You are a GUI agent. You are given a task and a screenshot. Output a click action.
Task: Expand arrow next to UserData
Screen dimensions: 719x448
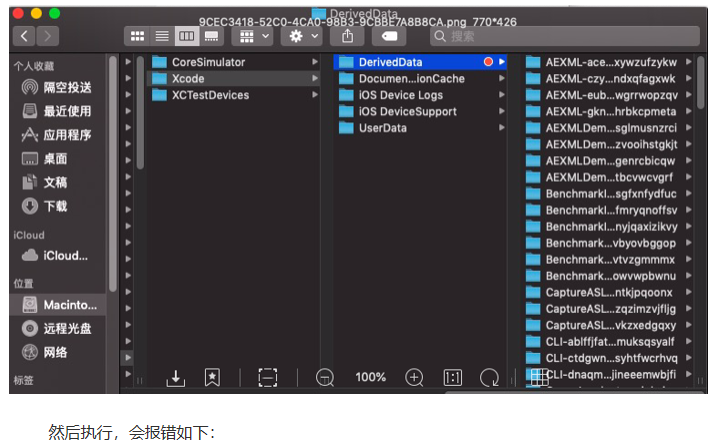click(502, 128)
